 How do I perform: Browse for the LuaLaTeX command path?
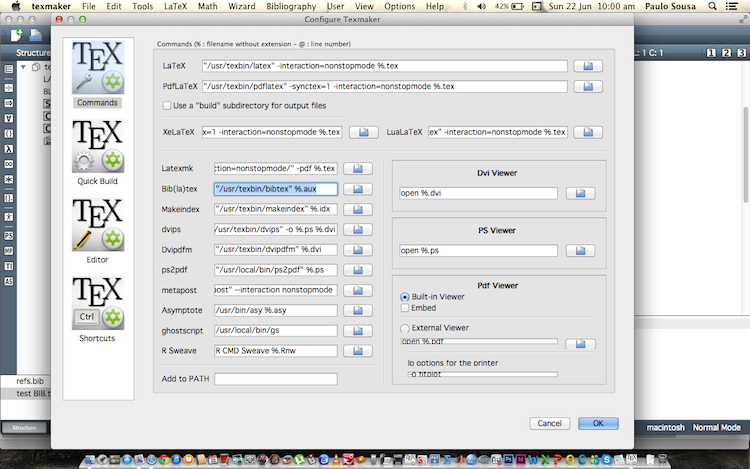[588, 132]
